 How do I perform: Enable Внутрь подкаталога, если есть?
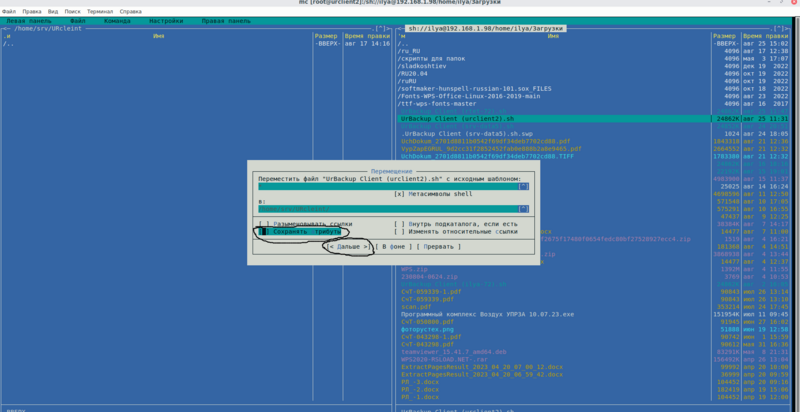click(456, 224)
